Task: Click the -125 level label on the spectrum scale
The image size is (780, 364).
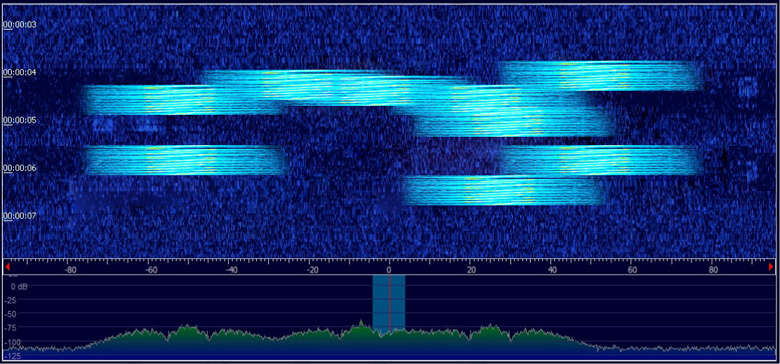Action: coord(12,356)
